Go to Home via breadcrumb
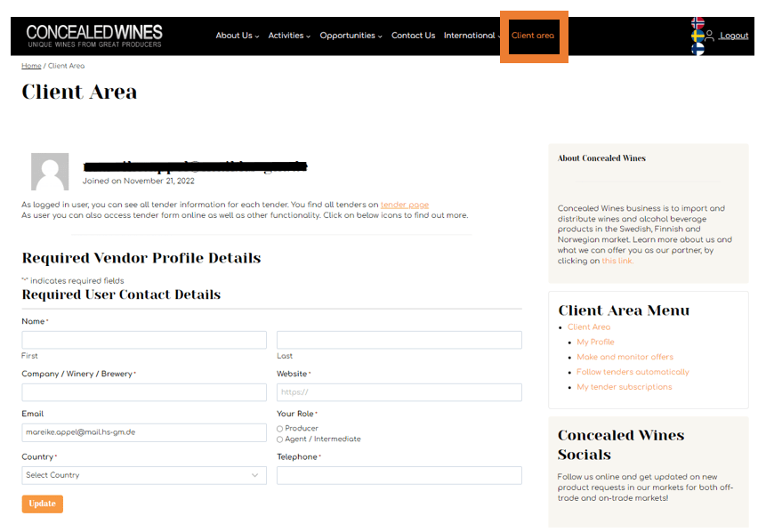The image size is (766, 532). click(31, 66)
